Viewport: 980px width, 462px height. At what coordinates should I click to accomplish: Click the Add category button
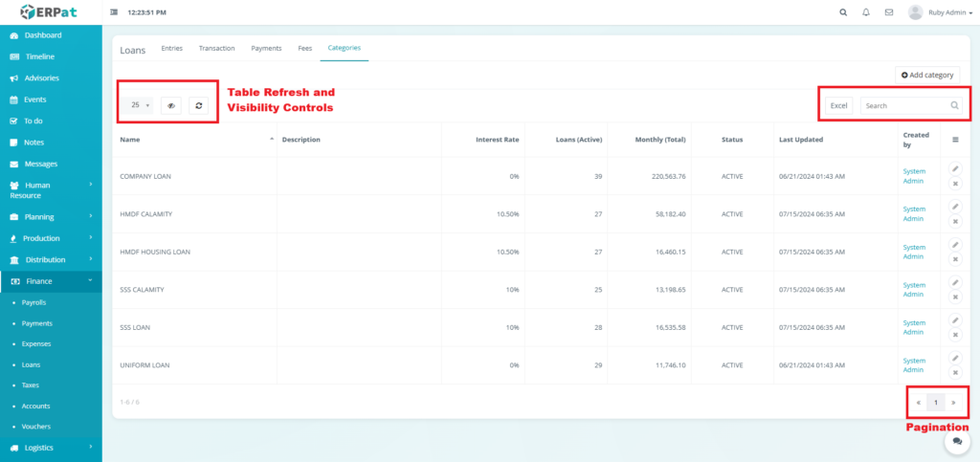tap(927, 75)
